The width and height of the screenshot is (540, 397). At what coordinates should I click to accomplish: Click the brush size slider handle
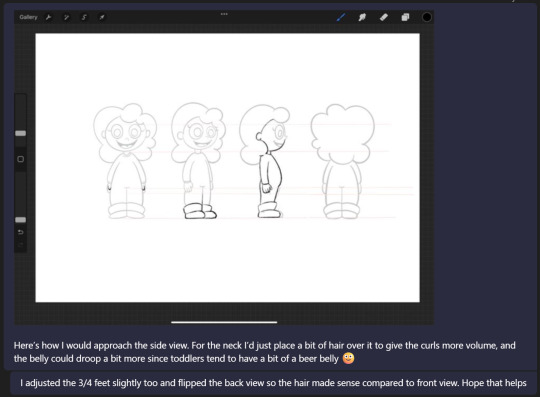tap(21, 133)
